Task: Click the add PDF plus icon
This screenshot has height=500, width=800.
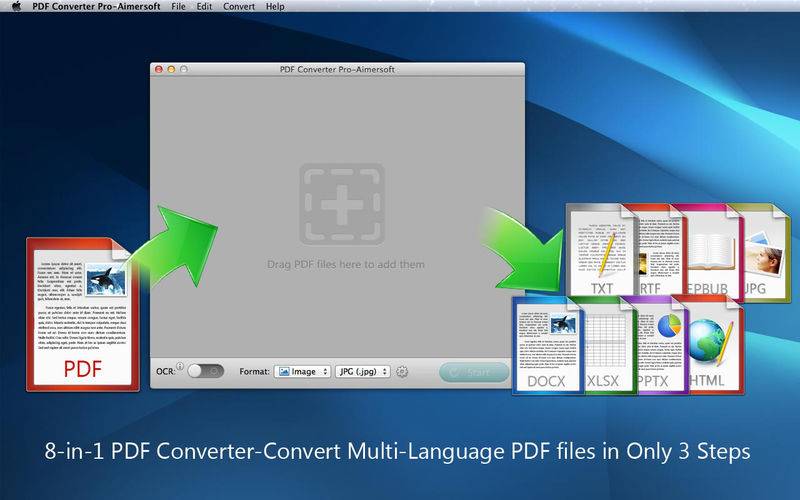Action: click(342, 204)
